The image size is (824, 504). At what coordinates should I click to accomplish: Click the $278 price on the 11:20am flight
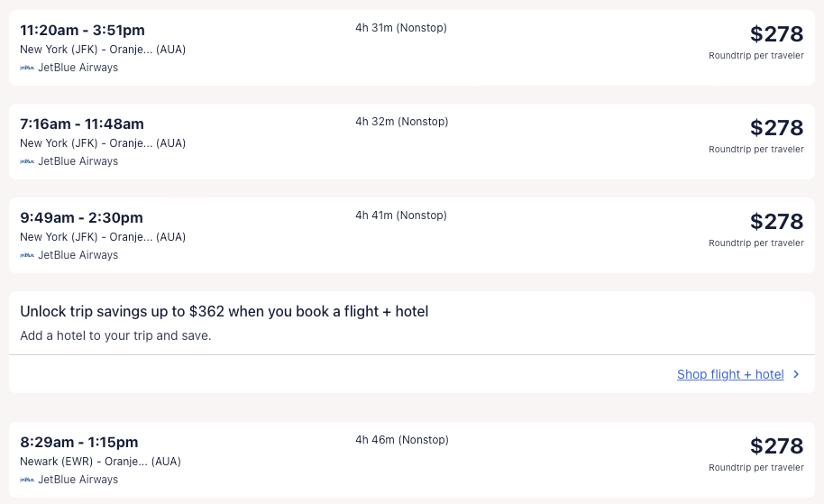click(x=776, y=34)
